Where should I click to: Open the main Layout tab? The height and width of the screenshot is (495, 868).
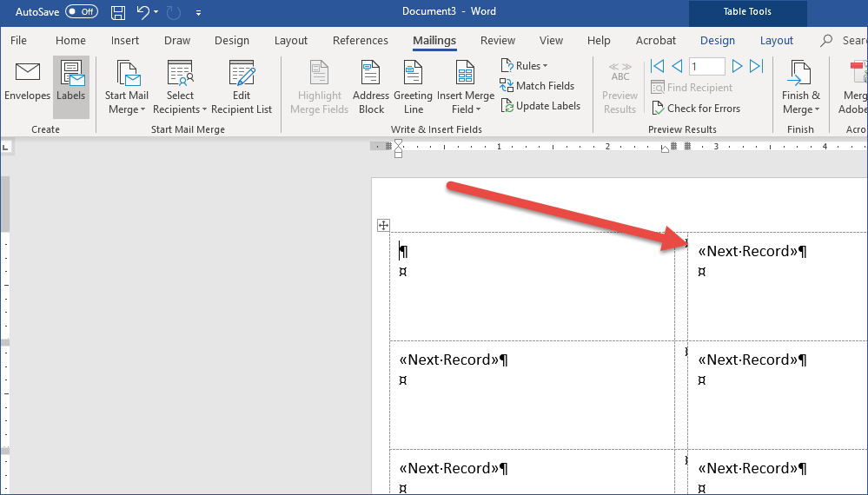[291, 40]
